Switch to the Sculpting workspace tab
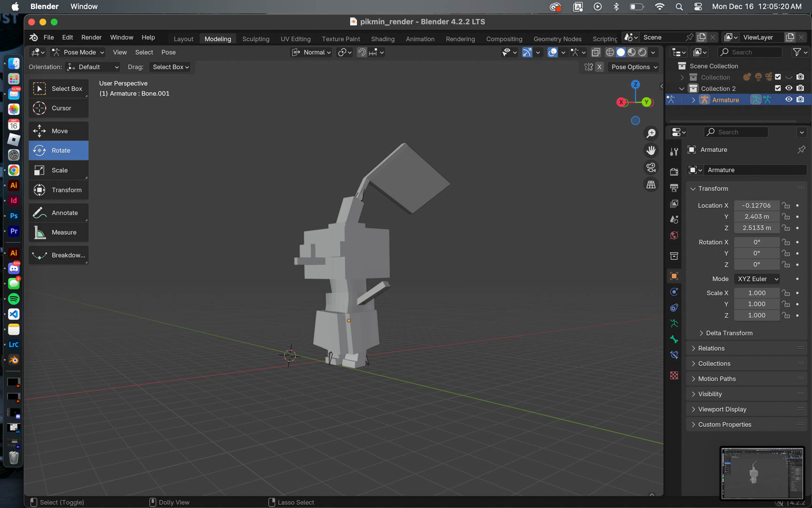This screenshot has height=508, width=812. pos(256,39)
